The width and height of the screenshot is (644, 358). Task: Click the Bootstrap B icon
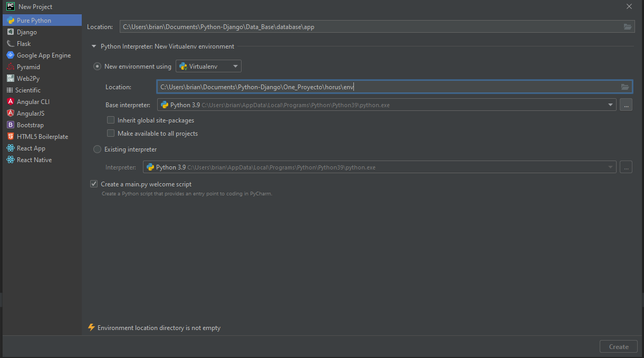11,125
